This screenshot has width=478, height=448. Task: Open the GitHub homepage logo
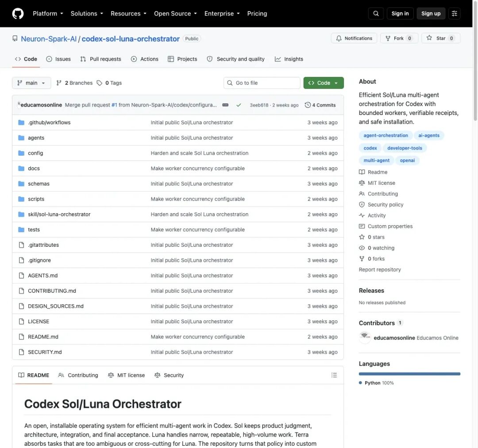point(18,14)
